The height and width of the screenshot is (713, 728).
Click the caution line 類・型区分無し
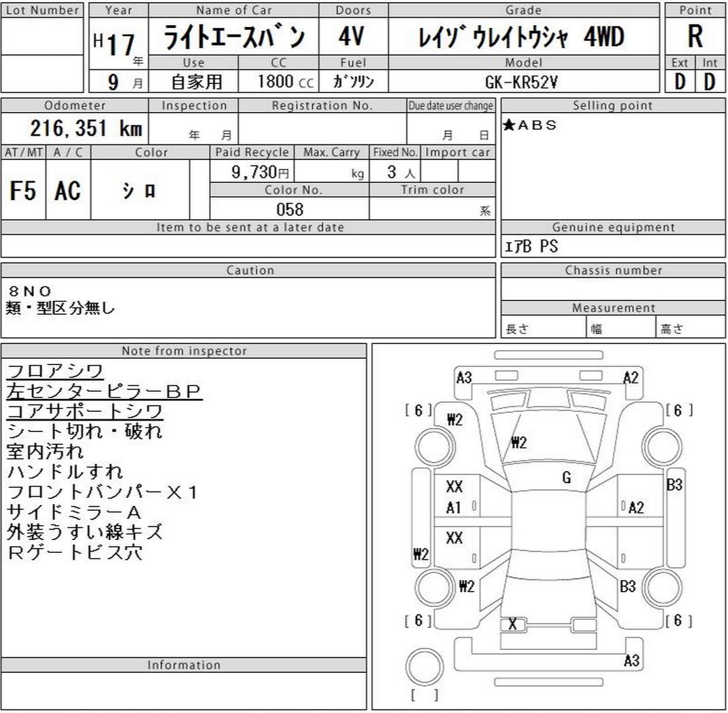(60, 308)
